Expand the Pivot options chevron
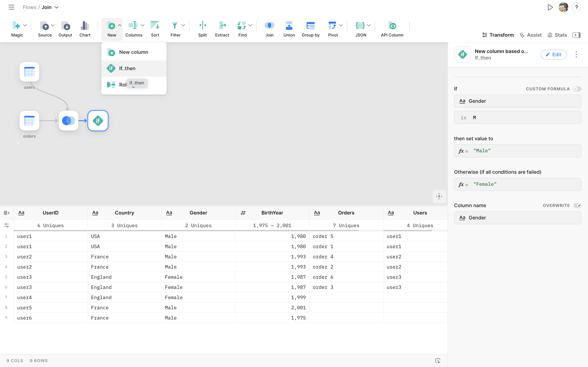This screenshot has width=588, height=367. [341, 25]
